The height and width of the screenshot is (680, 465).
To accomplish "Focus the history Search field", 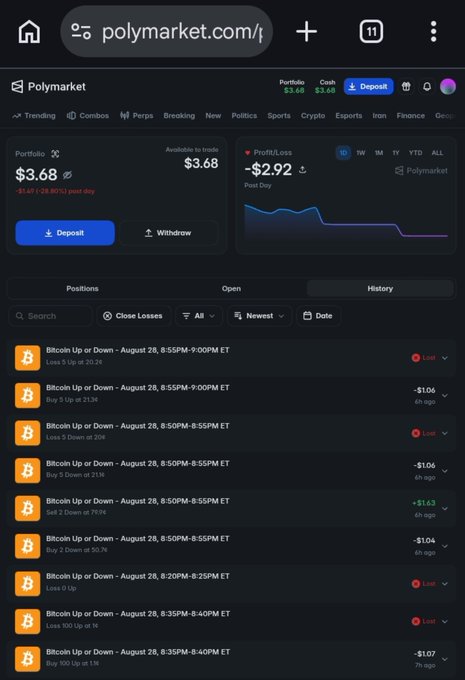I will coord(50,316).
